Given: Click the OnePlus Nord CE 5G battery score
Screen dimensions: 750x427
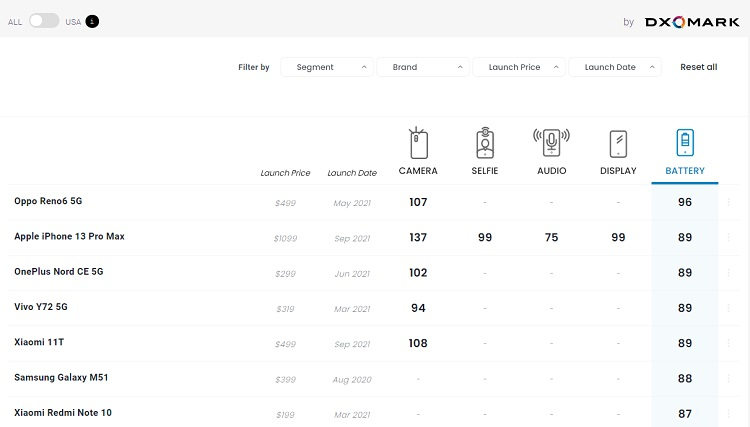Looking at the screenshot, I should [685, 273].
